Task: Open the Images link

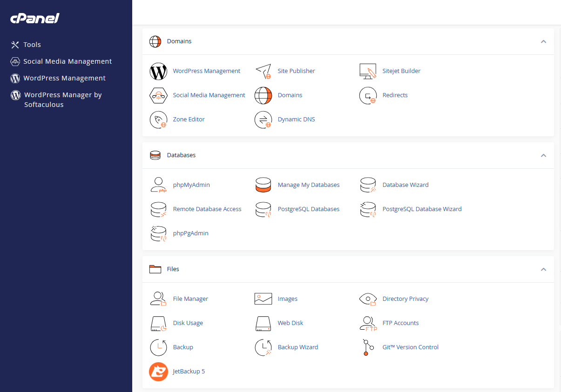Action: 287,299
